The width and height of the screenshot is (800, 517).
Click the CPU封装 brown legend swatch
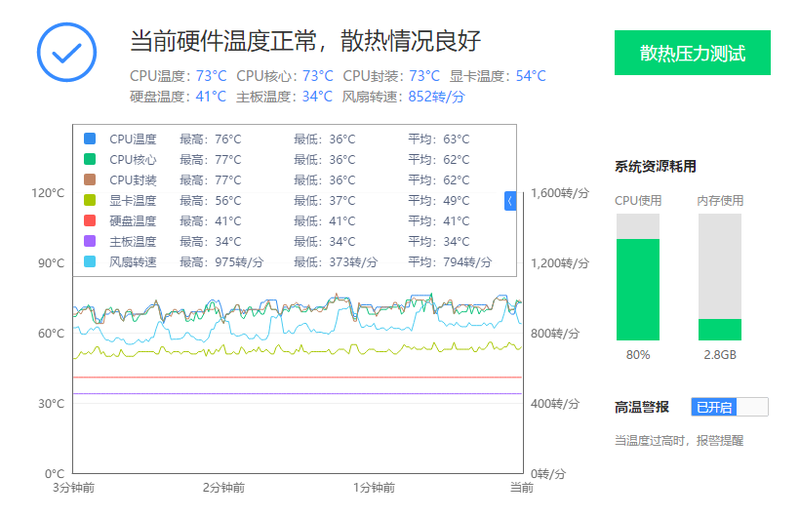89,180
